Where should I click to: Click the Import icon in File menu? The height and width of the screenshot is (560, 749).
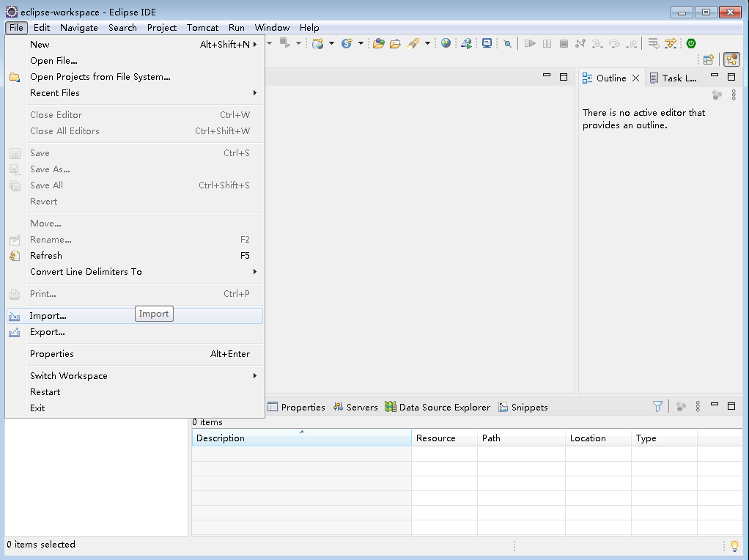[15, 317]
